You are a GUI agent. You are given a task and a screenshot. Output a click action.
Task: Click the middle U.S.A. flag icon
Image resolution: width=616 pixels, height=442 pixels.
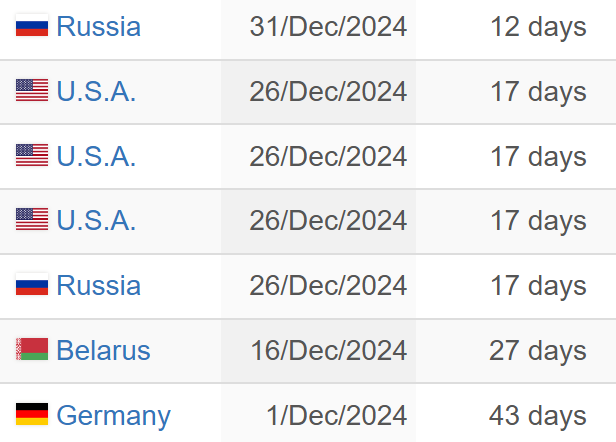(x=32, y=157)
